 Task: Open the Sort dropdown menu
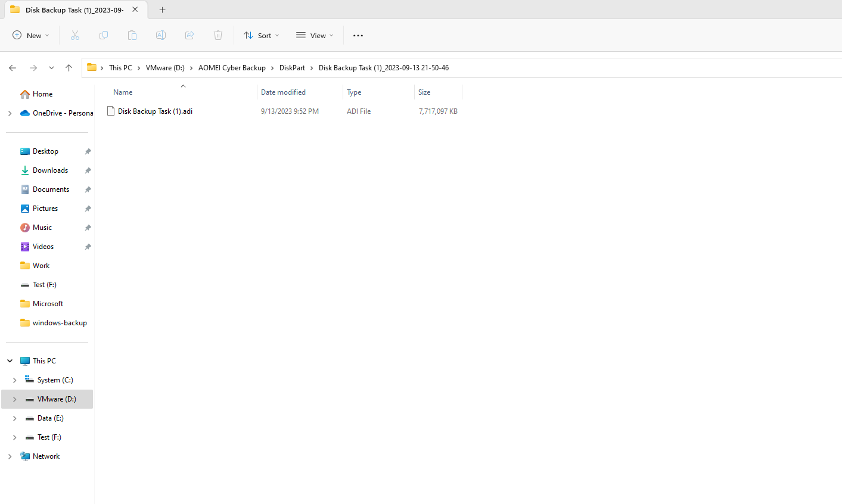pos(262,35)
